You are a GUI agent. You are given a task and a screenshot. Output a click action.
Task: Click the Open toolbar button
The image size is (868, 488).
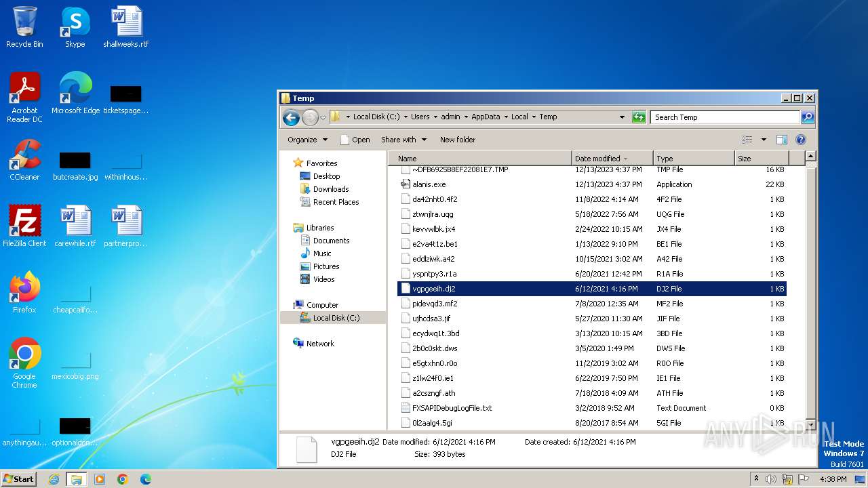tap(355, 140)
